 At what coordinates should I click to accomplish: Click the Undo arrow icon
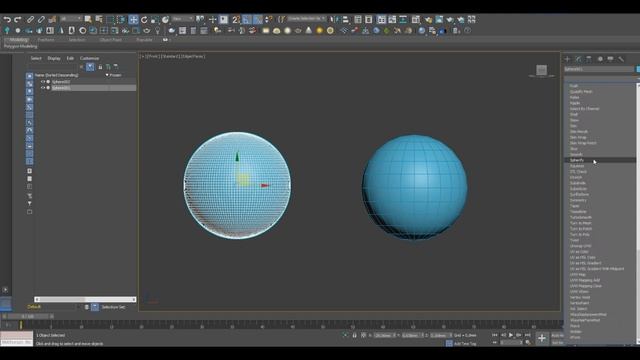tap(7, 19)
